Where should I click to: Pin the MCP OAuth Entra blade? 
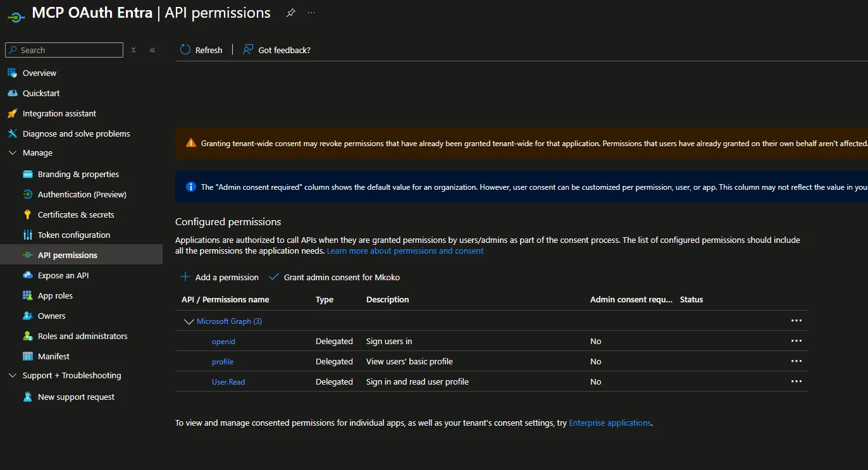(290, 13)
